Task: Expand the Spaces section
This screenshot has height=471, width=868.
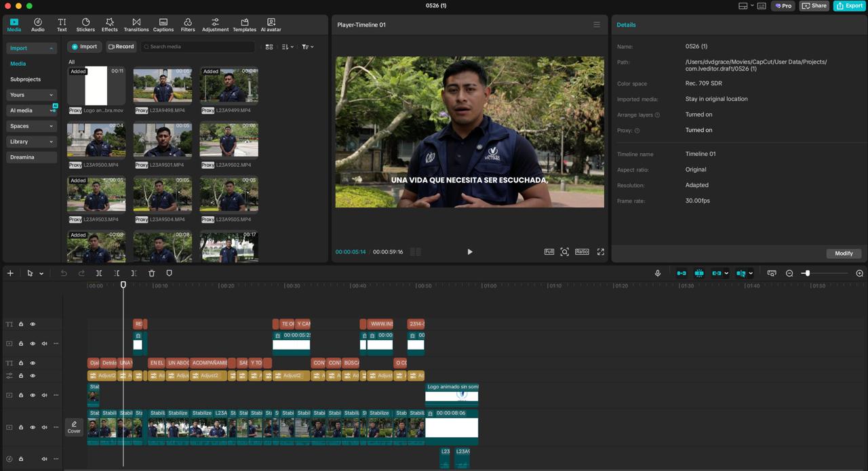Action: pos(31,126)
